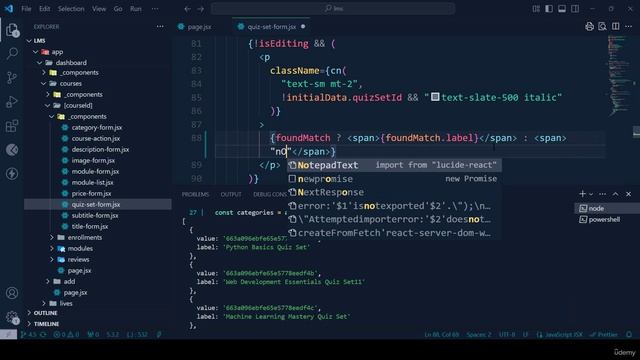Open the Search view in activity bar
Viewport: 640px width, 360px height.
[12, 53]
